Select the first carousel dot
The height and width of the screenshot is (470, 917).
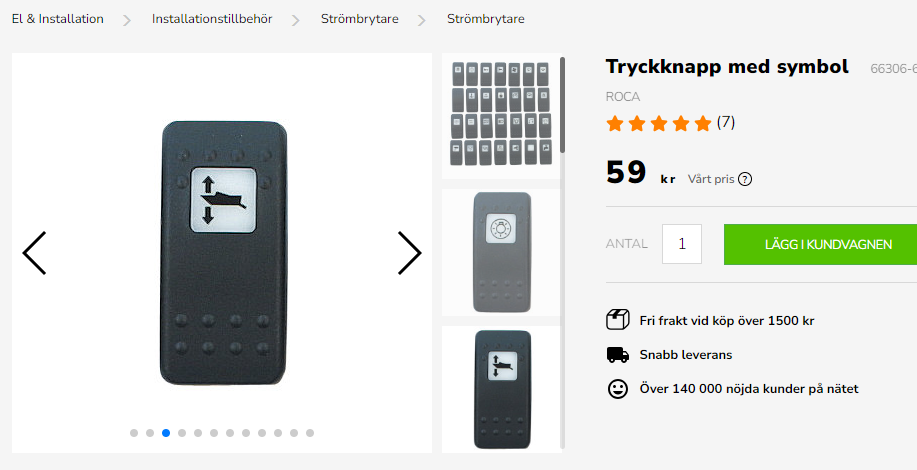pyautogui.click(x=134, y=433)
